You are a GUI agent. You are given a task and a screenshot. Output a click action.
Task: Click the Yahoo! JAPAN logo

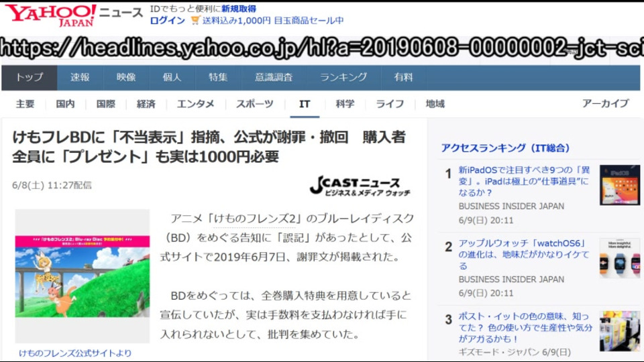[50, 15]
